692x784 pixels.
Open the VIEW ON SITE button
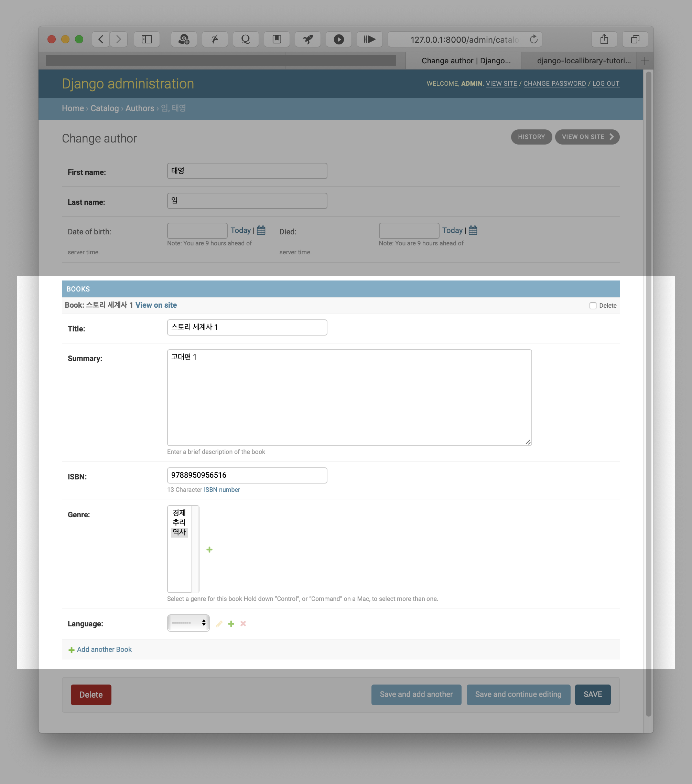point(587,137)
